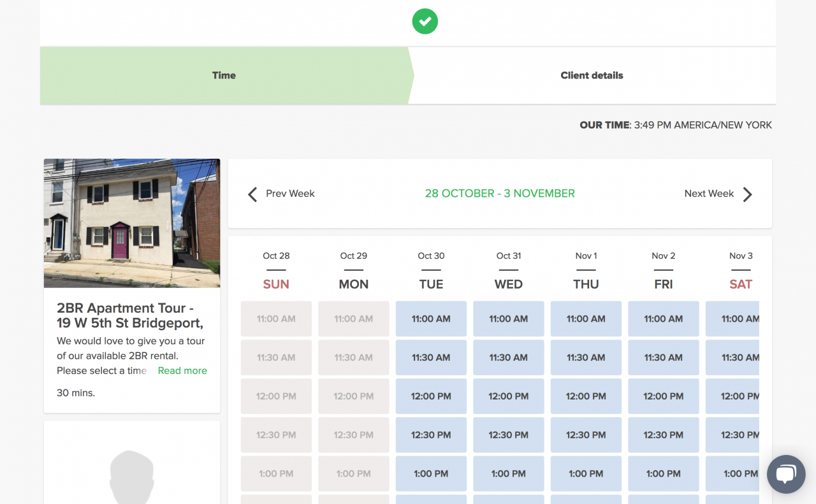Select Tuesday Oct 30 12:00 PM slot

pyautogui.click(x=431, y=396)
